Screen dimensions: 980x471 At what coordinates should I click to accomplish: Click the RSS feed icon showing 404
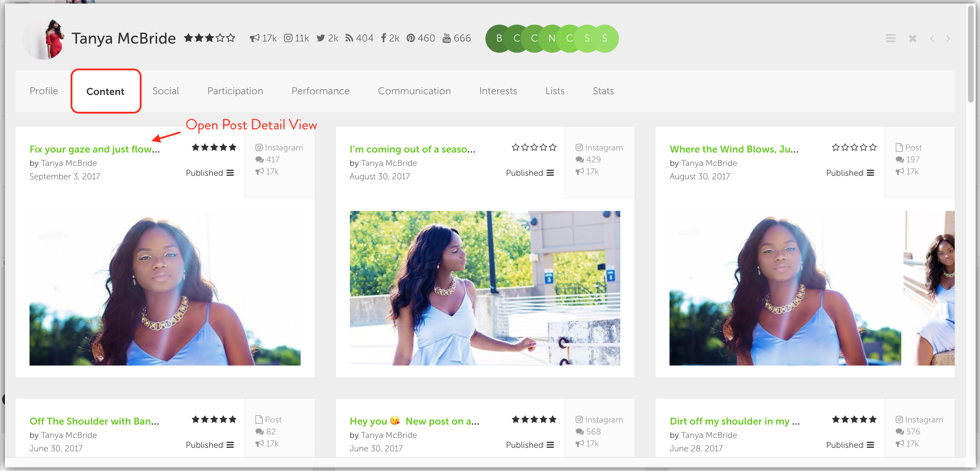(349, 38)
